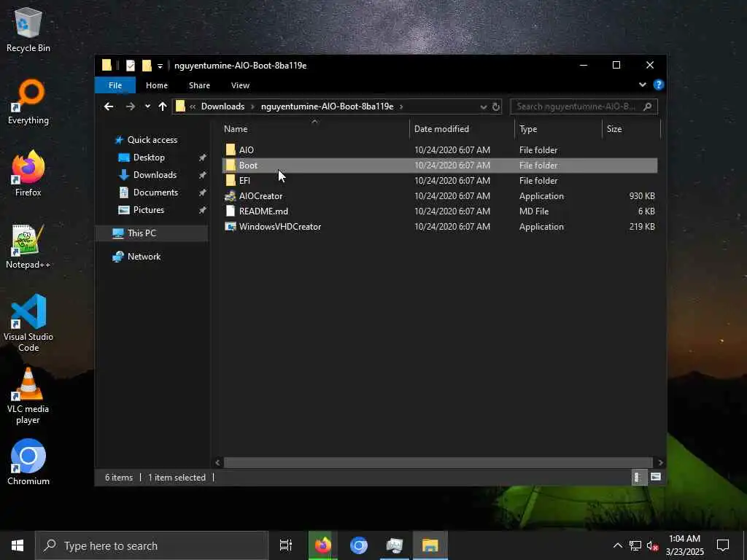Click New folder quick access toolbar icon
747x560 pixels.
tap(147, 65)
